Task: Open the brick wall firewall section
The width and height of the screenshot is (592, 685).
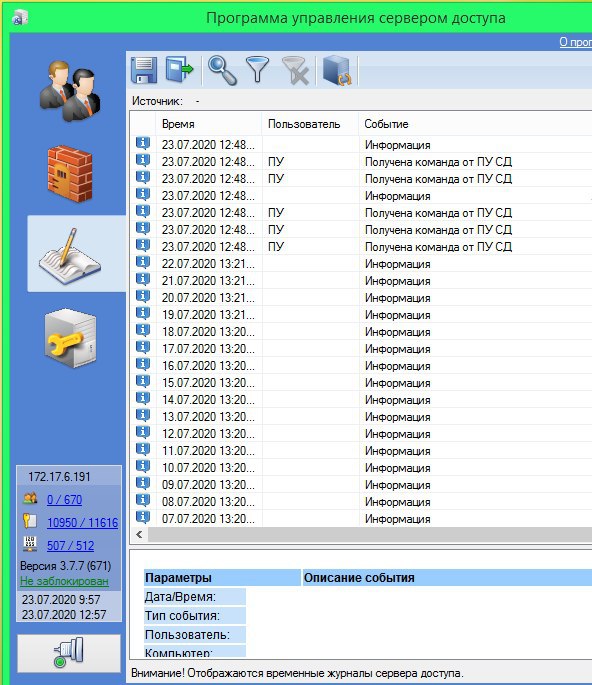Action: click(x=70, y=173)
